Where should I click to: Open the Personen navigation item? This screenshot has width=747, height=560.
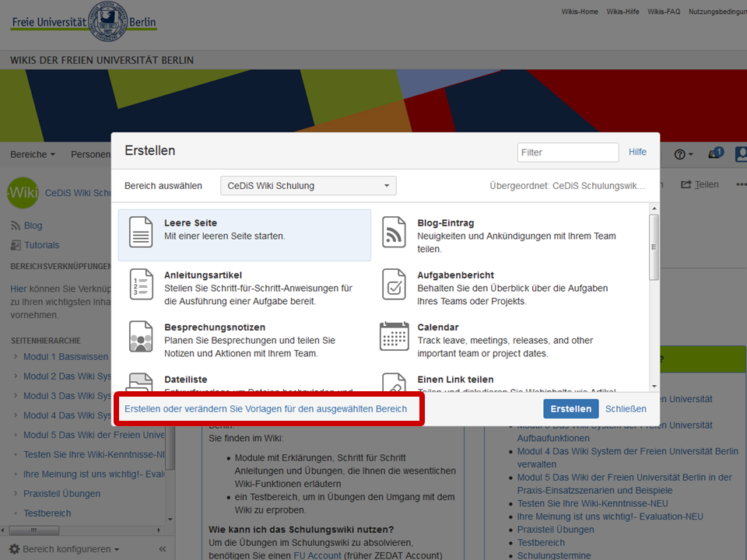click(x=90, y=154)
